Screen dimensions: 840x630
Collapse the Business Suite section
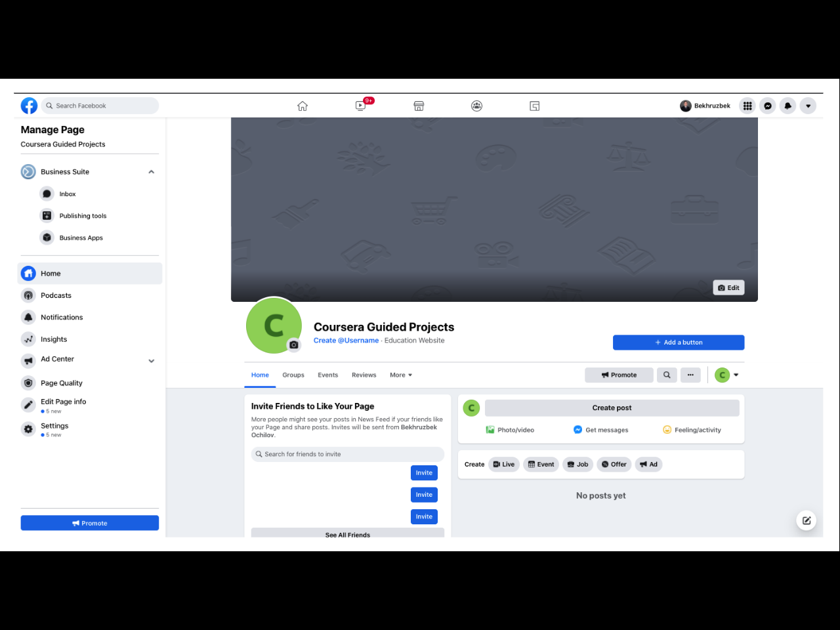click(x=152, y=172)
